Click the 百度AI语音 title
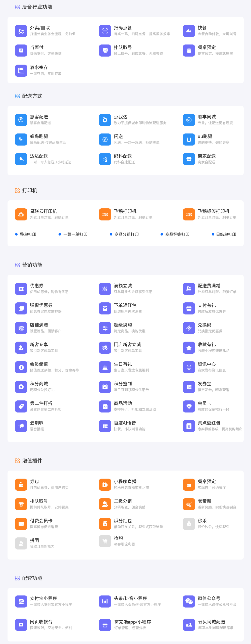This screenshot has width=251, height=644. click(x=125, y=423)
